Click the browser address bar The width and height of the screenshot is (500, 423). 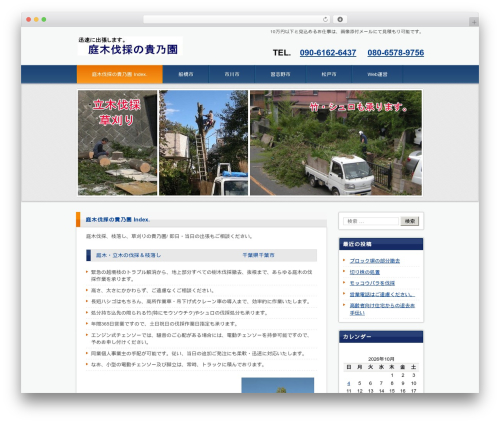(x=236, y=19)
